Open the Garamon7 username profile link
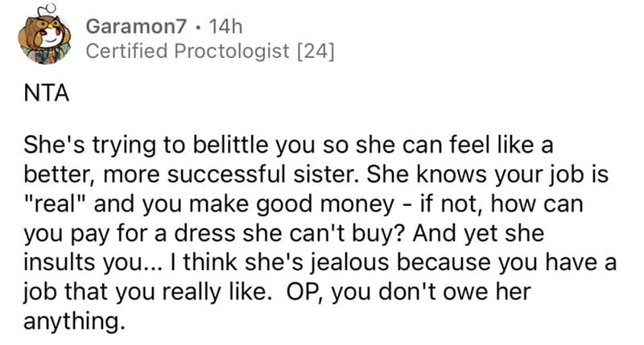This screenshot has height=345, width=644. point(136,27)
